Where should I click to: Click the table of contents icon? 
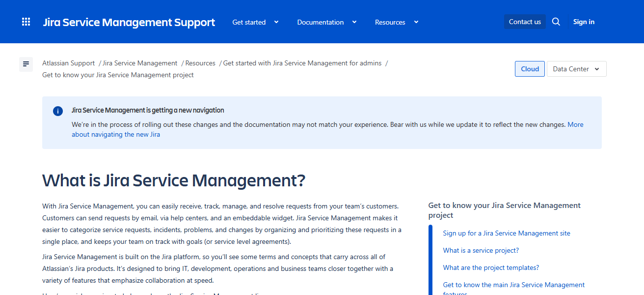pyautogui.click(x=26, y=64)
